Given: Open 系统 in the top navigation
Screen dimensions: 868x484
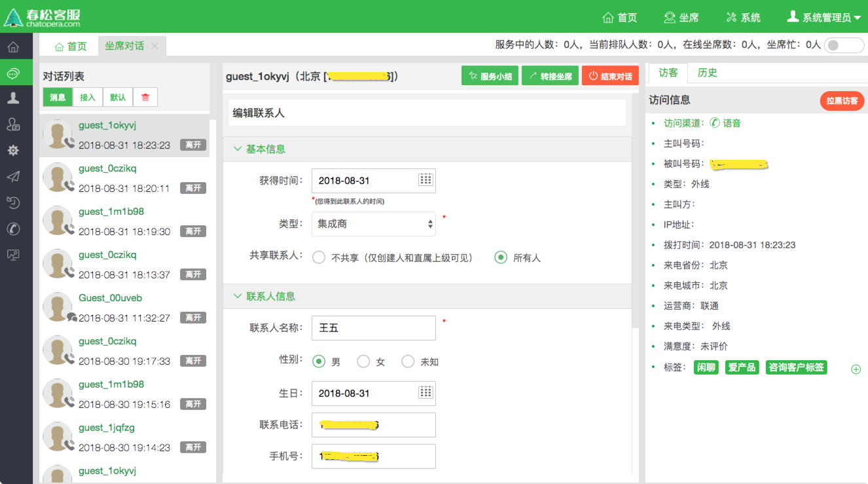Looking at the screenshot, I should point(743,18).
